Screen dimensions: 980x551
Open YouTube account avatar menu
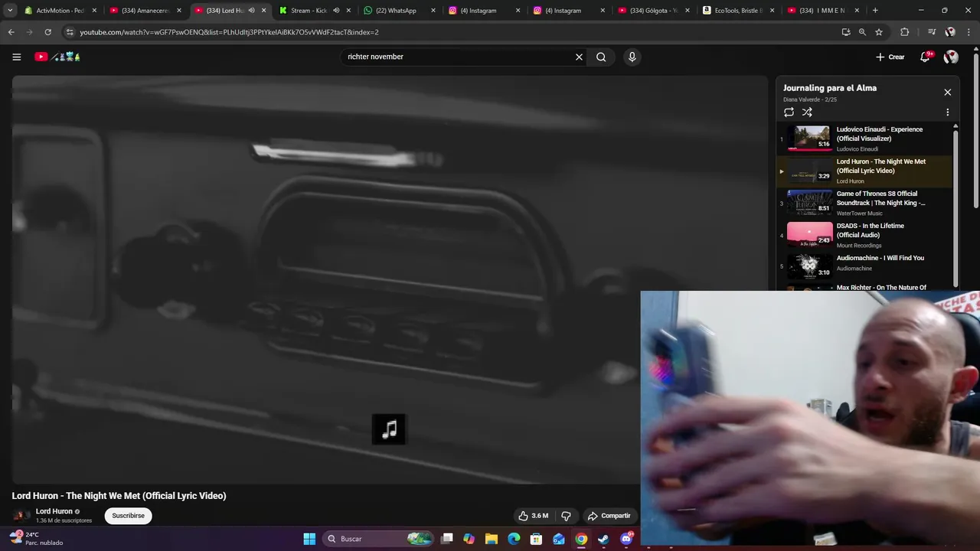coord(951,57)
